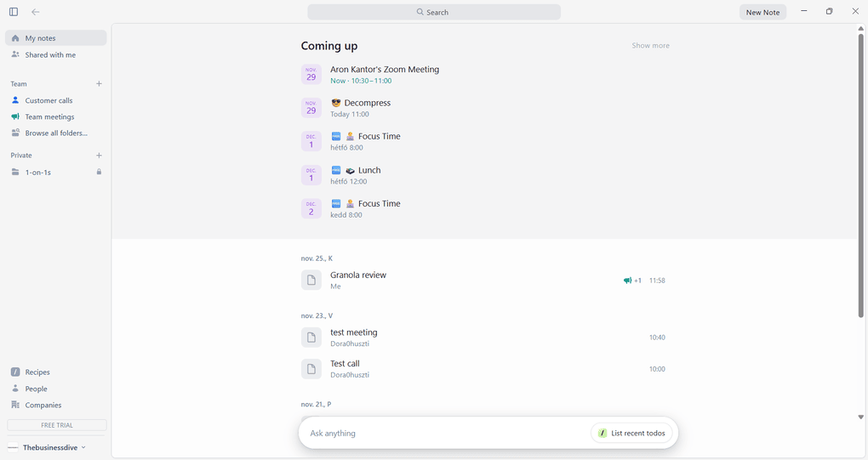Add a new Team folder with plus
The image size is (868, 460).
point(99,84)
